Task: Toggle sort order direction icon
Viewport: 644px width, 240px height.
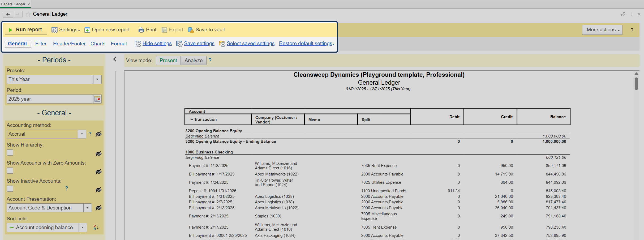Action: pos(96,228)
